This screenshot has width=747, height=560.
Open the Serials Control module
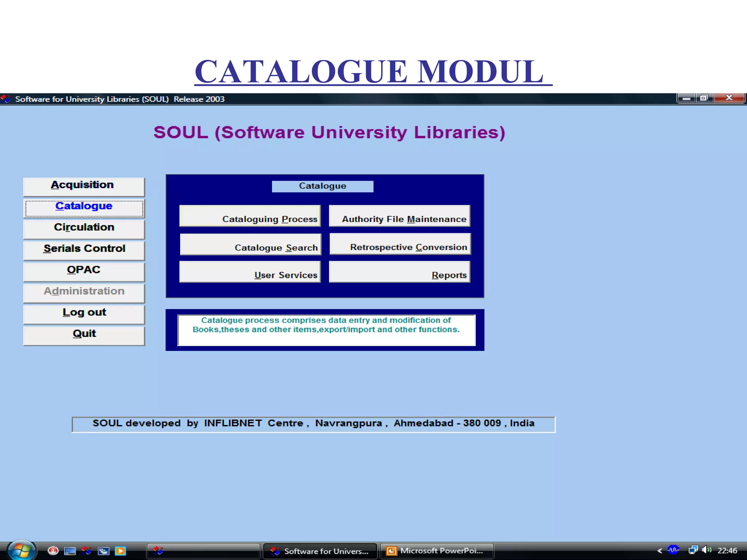point(84,250)
